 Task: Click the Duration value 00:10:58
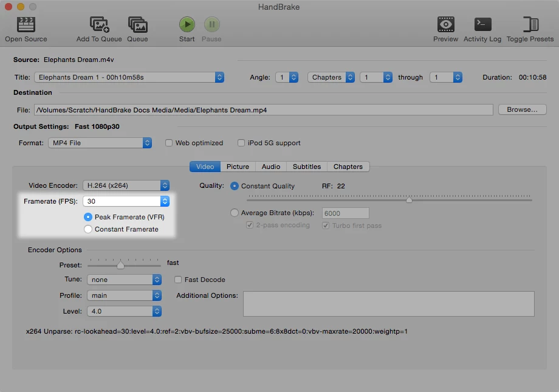532,77
